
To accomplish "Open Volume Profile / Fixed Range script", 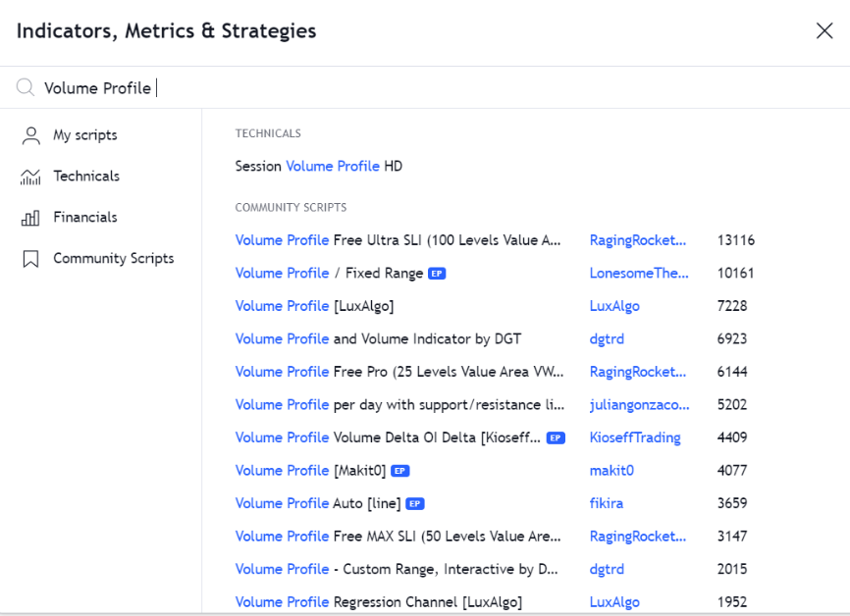I will tap(329, 273).
